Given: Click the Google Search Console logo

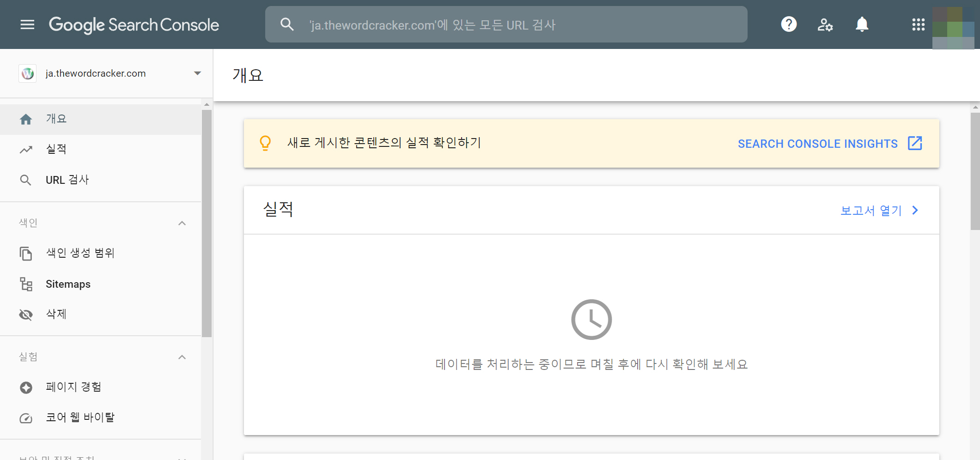Looking at the screenshot, I should (x=134, y=25).
